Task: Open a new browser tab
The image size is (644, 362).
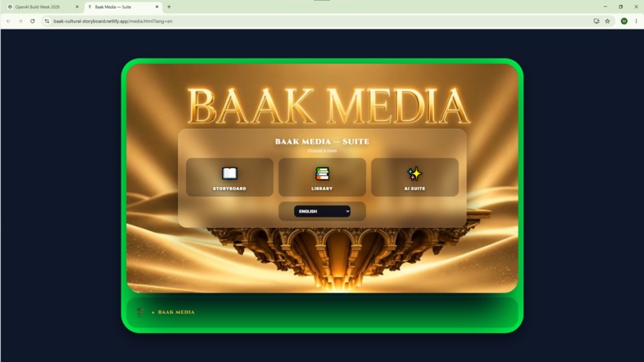Action: pos(169,7)
